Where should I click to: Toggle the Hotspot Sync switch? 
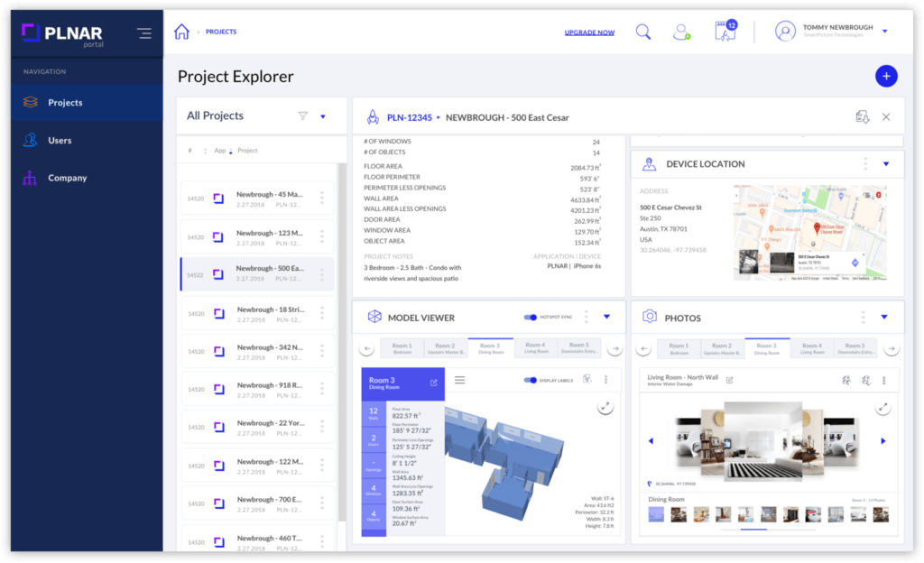click(x=531, y=318)
